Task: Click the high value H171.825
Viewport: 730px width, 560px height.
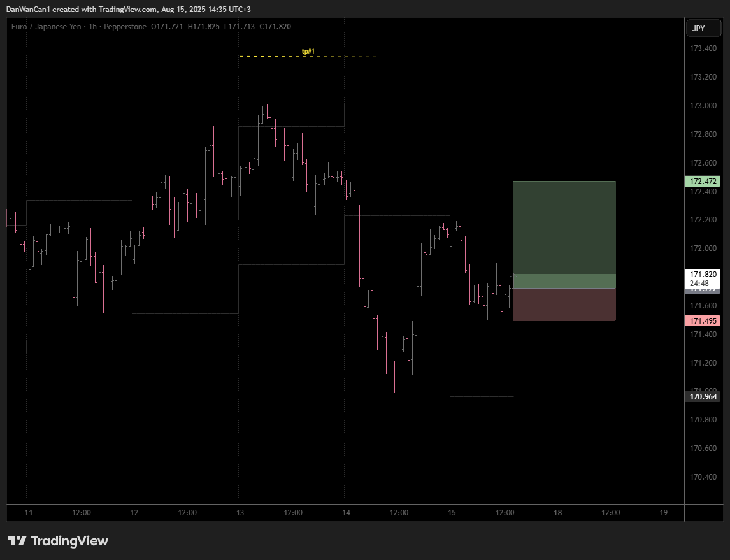Action: point(203,27)
